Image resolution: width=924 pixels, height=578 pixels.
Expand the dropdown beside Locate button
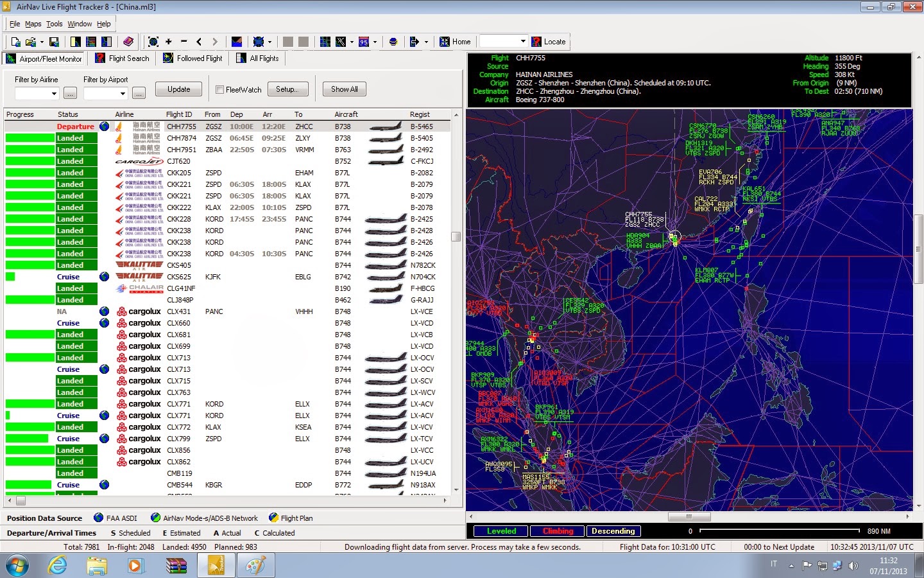[522, 42]
